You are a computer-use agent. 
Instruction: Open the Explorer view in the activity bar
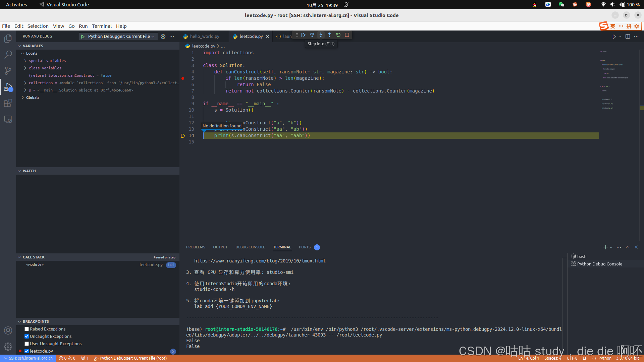[x=8, y=39]
